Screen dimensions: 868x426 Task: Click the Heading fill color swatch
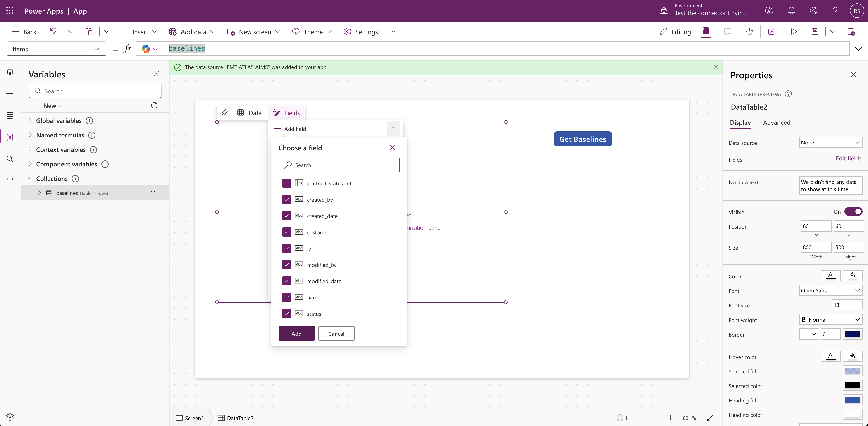852,400
